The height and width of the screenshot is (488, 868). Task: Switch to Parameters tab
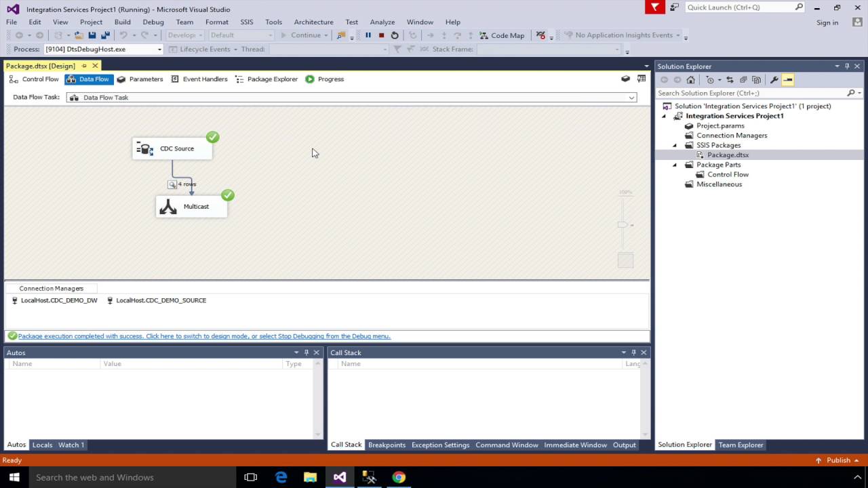click(x=140, y=79)
